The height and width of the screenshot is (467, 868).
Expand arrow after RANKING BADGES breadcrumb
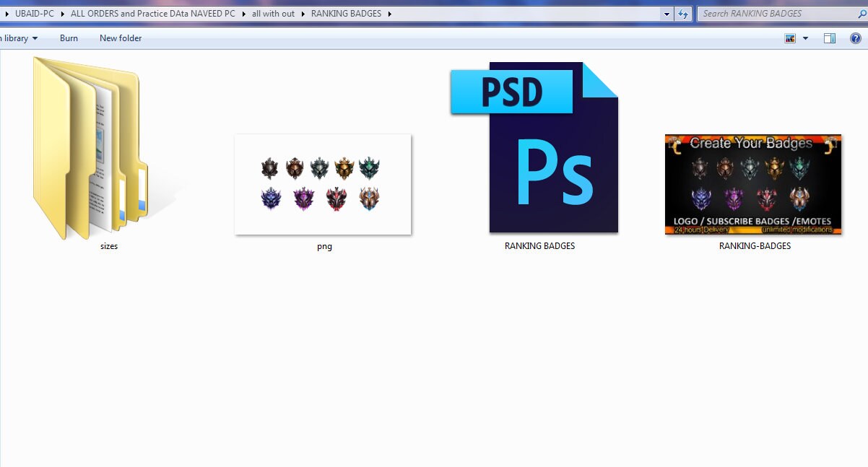pos(389,14)
